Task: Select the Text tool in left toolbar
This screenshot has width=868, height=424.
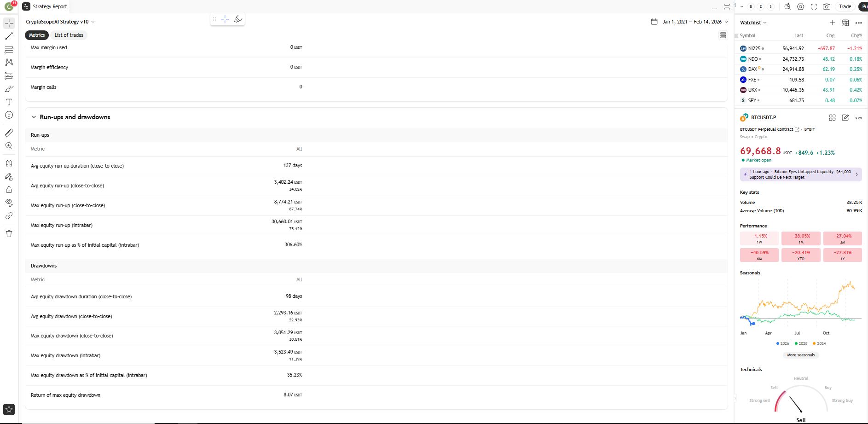Action: click(x=9, y=102)
